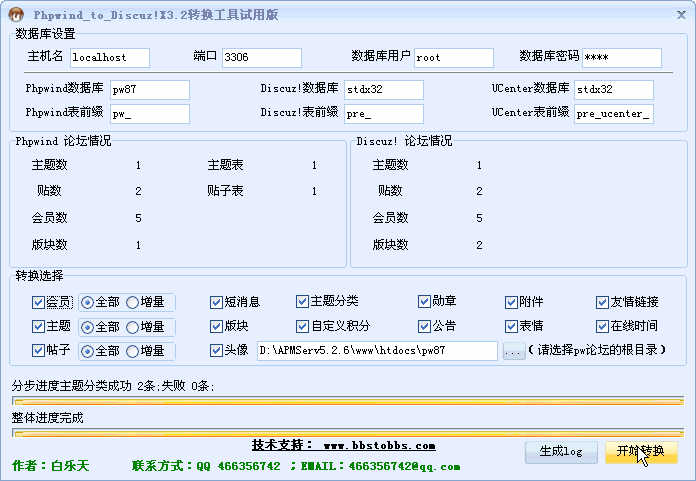
Task: Click the Phpwind 贴子表 label
Action: (x=225, y=191)
